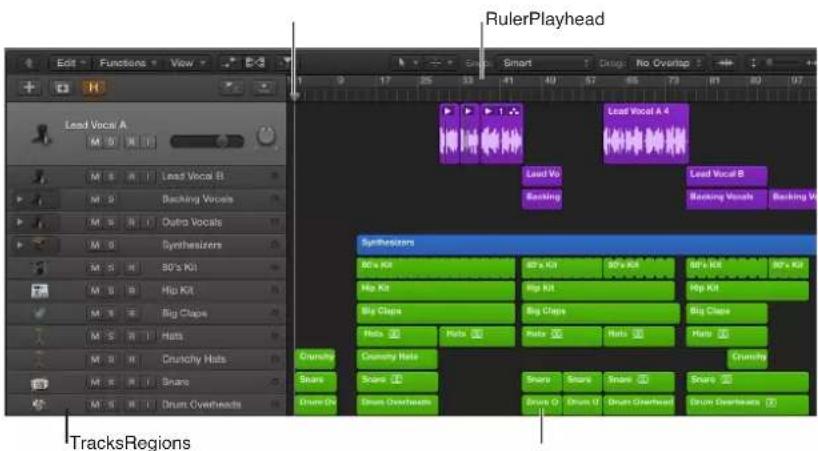Open the Snap Smart dropdown

tap(544, 63)
